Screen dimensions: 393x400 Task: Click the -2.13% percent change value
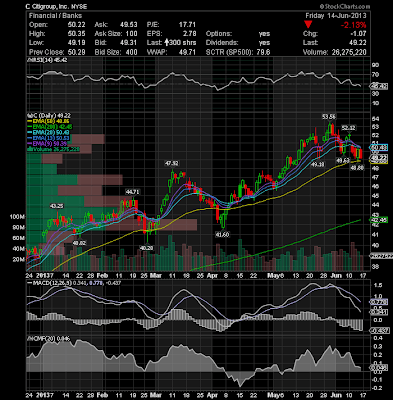[x=353, y=25]
